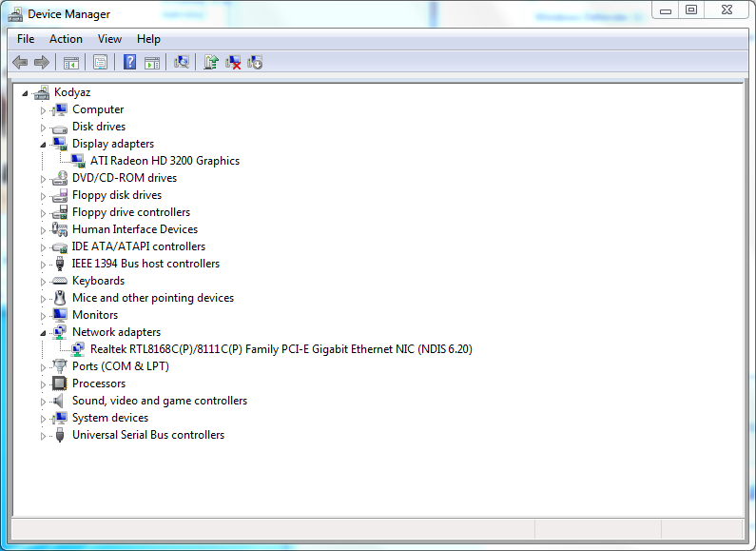Expand the IDE ATA/ATAPI controllers arrow
The image size is (756, 551).
pos(43,247)
